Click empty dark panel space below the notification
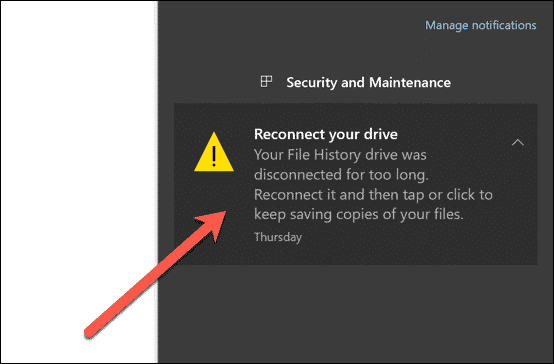 tap(355, 314)
